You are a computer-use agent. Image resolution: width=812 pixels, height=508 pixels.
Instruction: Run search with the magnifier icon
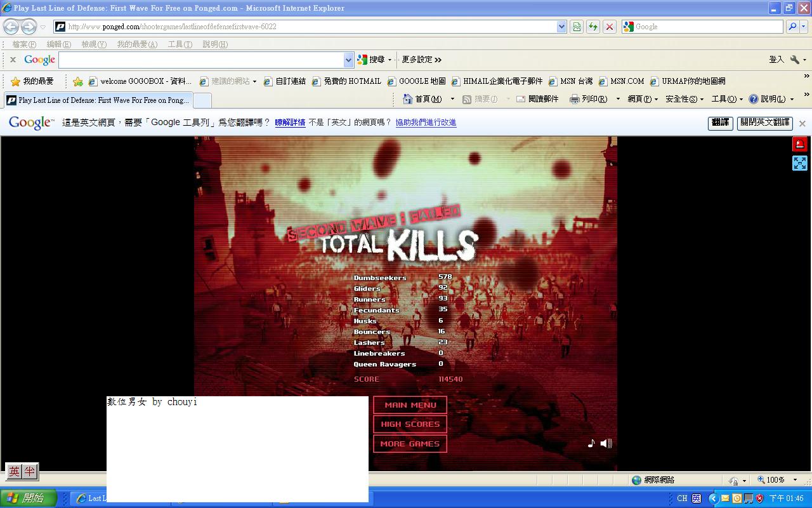click(792, 27)
